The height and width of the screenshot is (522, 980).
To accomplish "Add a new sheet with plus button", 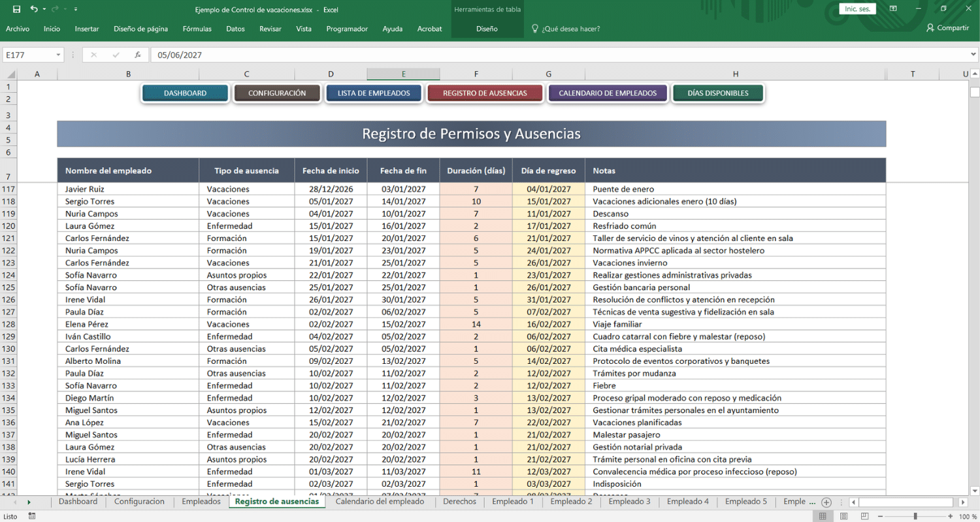I will tap(826, 502).
